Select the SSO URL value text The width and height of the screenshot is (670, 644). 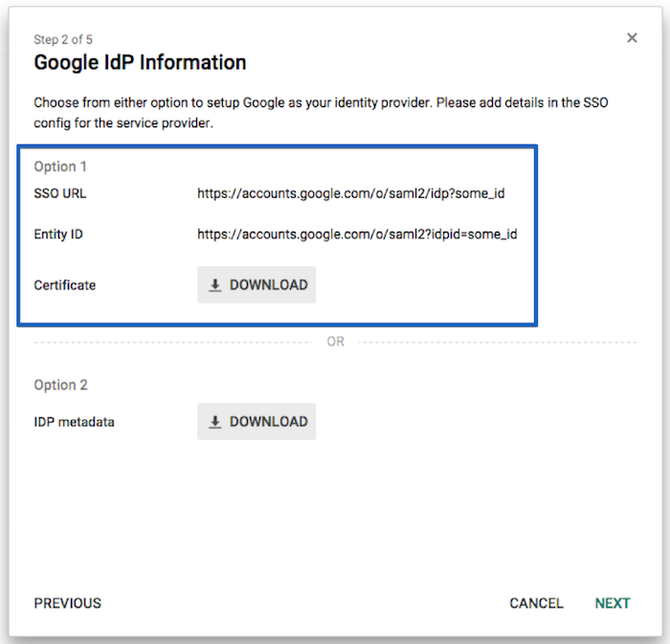point(351,193)
